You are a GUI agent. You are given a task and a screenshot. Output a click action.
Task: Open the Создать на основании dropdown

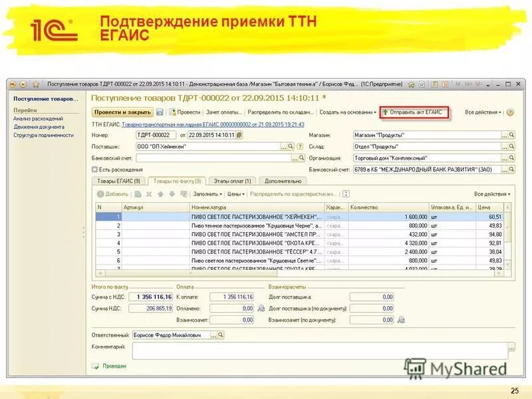(x=348, y=112)
